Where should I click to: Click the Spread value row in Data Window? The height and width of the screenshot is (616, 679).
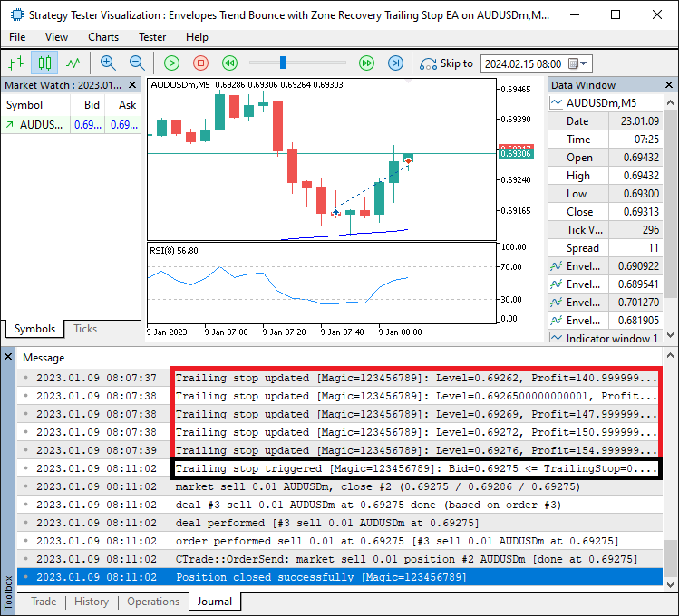605,248
